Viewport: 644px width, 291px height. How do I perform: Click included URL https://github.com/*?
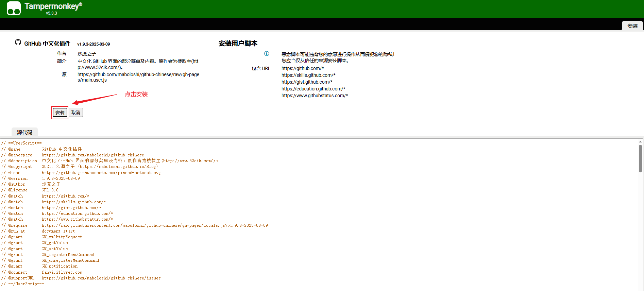303,68
